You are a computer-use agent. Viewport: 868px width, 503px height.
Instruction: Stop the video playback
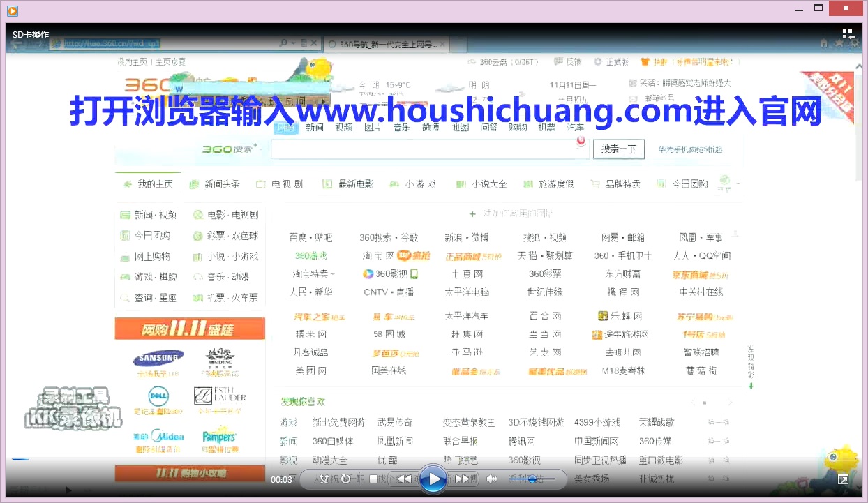point(374,479)
